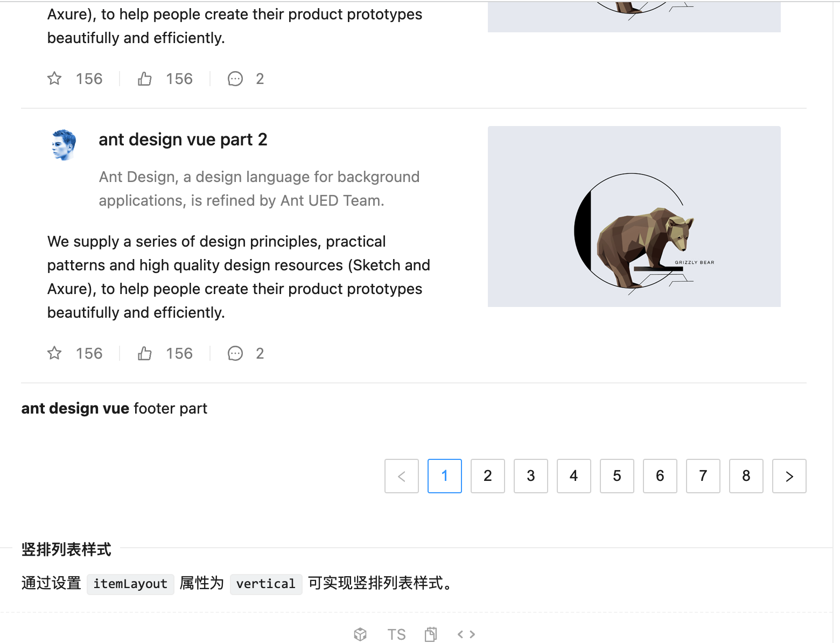Viewport: 840px width, 643px height.
Task: Open the demo in CodeSandbox cube icon
Action: tap(360, 634)
